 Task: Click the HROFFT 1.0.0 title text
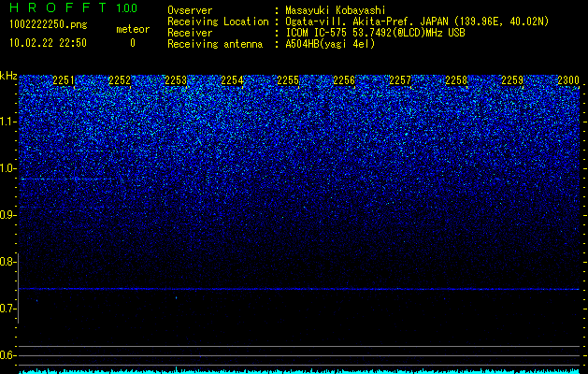point(73,7)
